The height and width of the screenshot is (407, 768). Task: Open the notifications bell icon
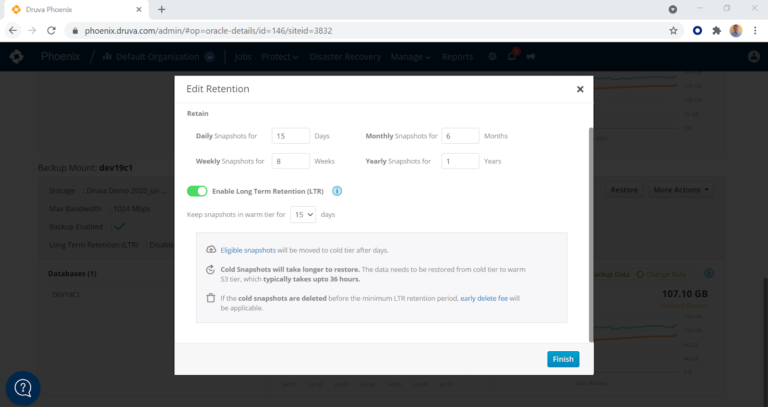tap(512, 57)
